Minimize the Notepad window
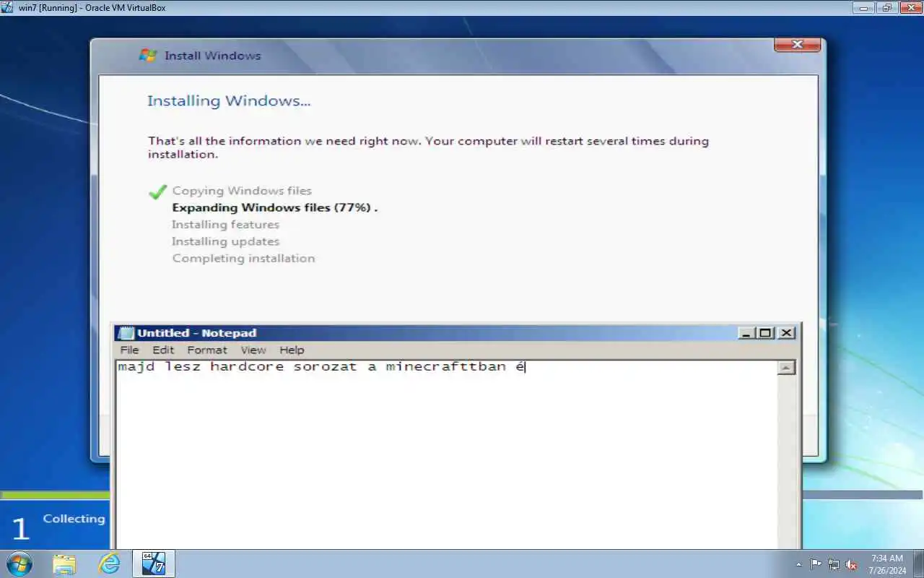The height and width of the screenshot is (578, 924). (x=746, y=333)
